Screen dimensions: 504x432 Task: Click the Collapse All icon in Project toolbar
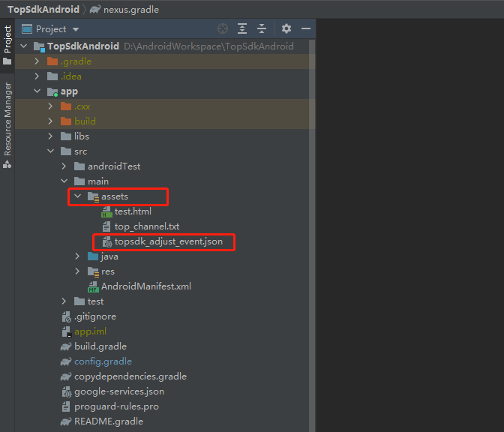262,28
